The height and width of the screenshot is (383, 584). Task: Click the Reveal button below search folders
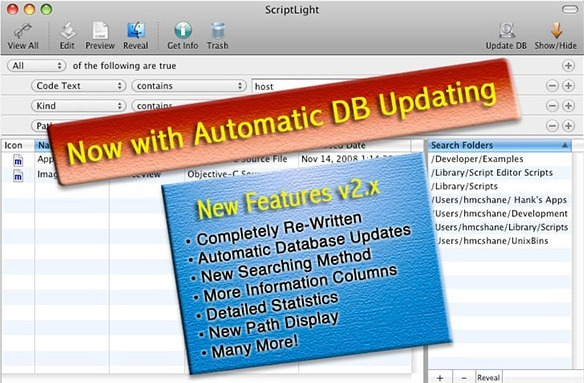(488, 377)
